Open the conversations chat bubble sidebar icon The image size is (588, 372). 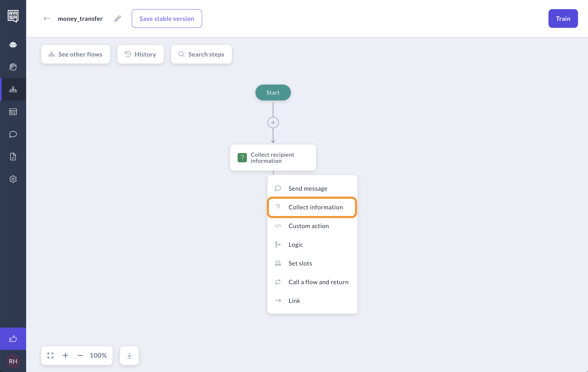(x=13, y=134)
